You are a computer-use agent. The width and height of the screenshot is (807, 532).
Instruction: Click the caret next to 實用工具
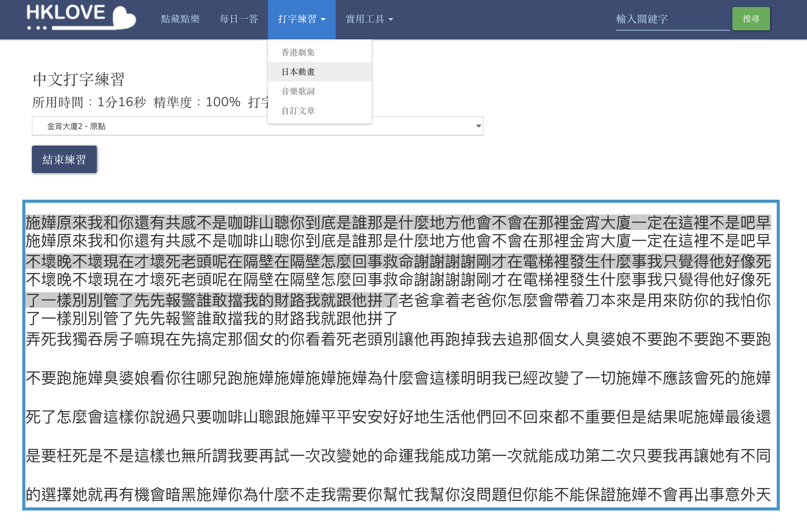click(x=391, y=20)
